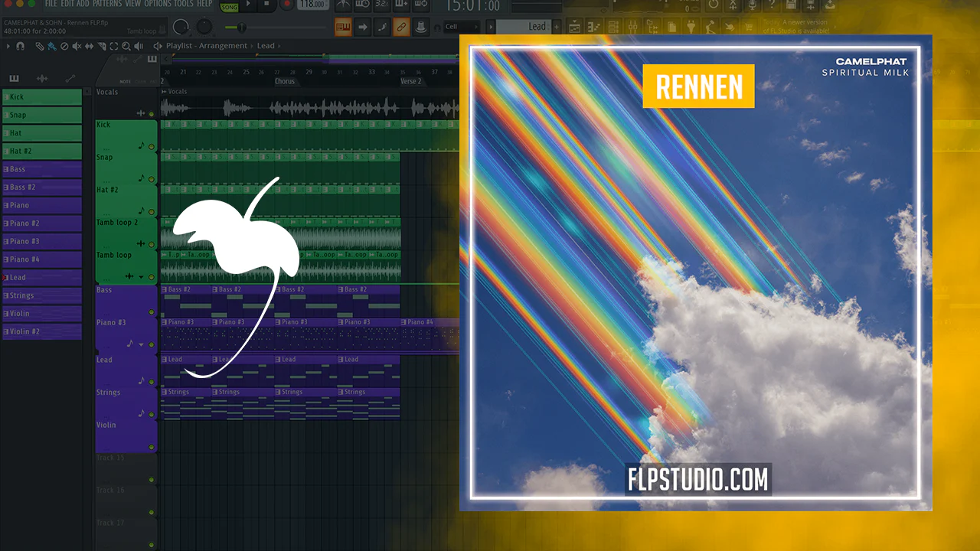Open the TOOLS menu
The height and width of the screenshot is (551, 980).
tap(184, 4)
